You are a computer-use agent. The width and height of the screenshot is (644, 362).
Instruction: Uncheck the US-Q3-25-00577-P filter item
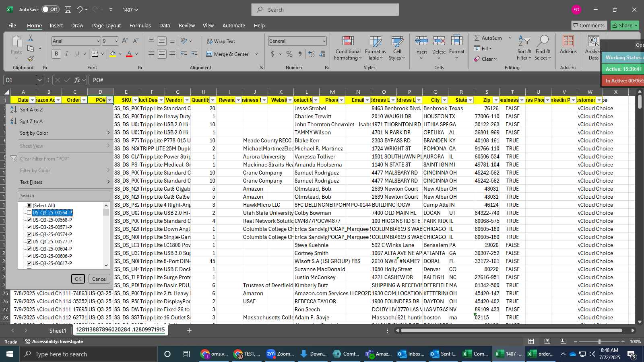(29, 242)
